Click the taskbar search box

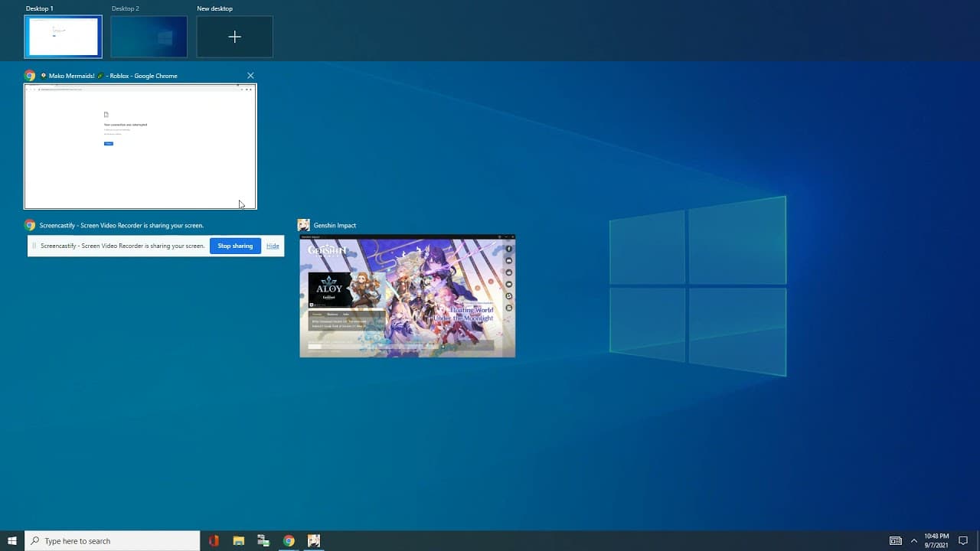113,541
